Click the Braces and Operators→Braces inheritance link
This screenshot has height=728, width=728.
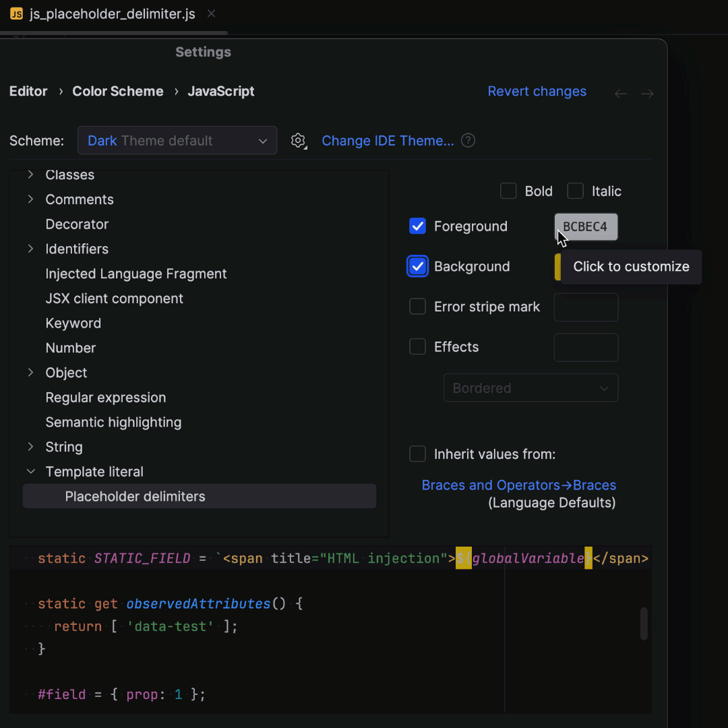pyautogui.click(x=518, y=485)
